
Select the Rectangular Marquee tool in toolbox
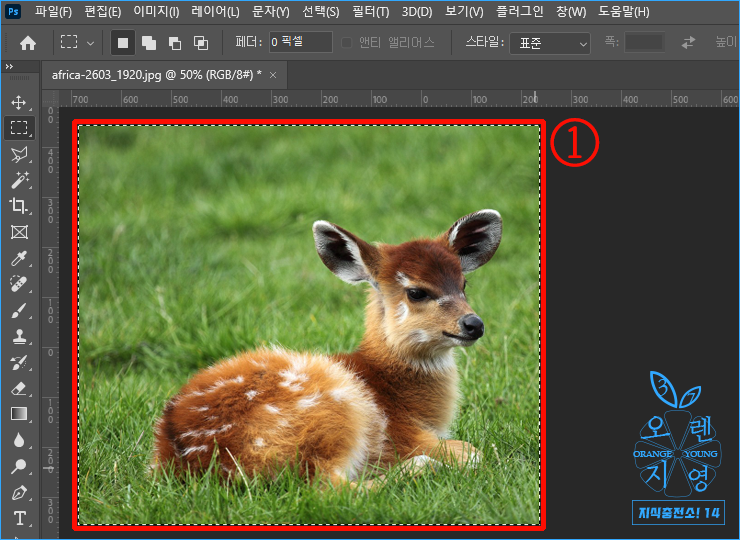point(19,128)
